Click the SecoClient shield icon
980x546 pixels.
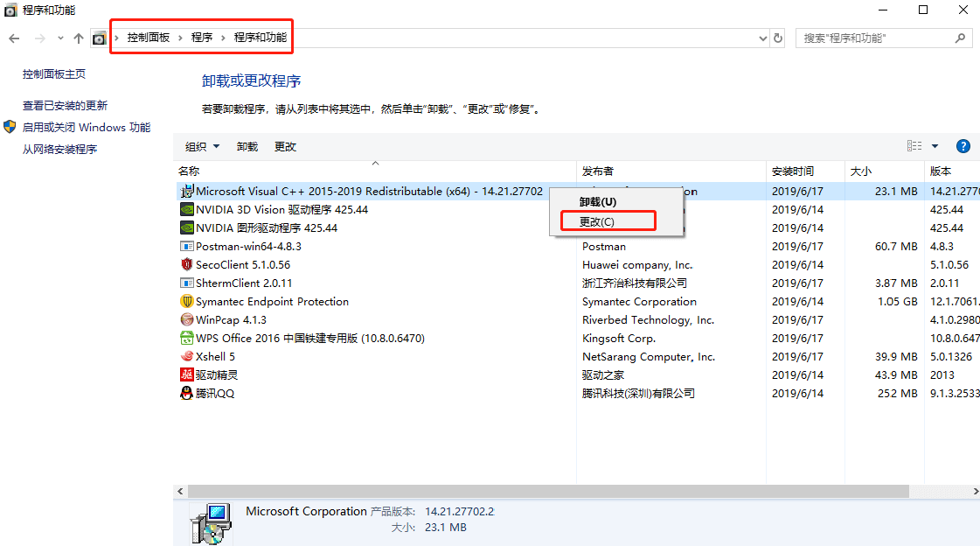pos(186,264)
